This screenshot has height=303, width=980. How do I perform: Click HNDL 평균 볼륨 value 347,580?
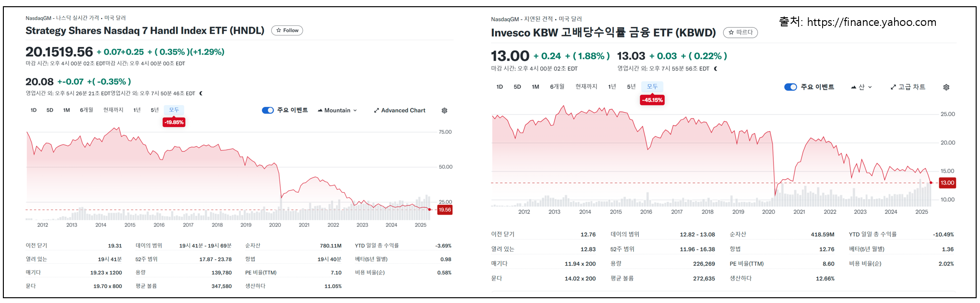[x=222, y=286]
